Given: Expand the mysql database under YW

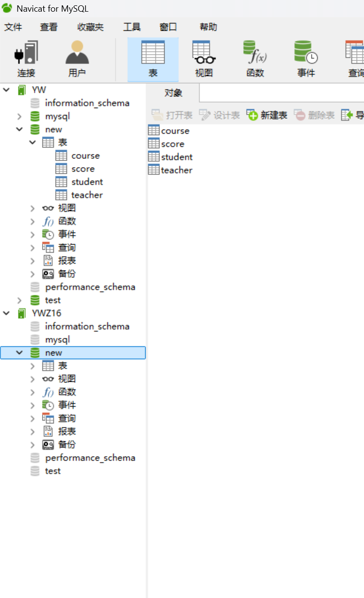Looking at the screenshot, I should (19, 116).
